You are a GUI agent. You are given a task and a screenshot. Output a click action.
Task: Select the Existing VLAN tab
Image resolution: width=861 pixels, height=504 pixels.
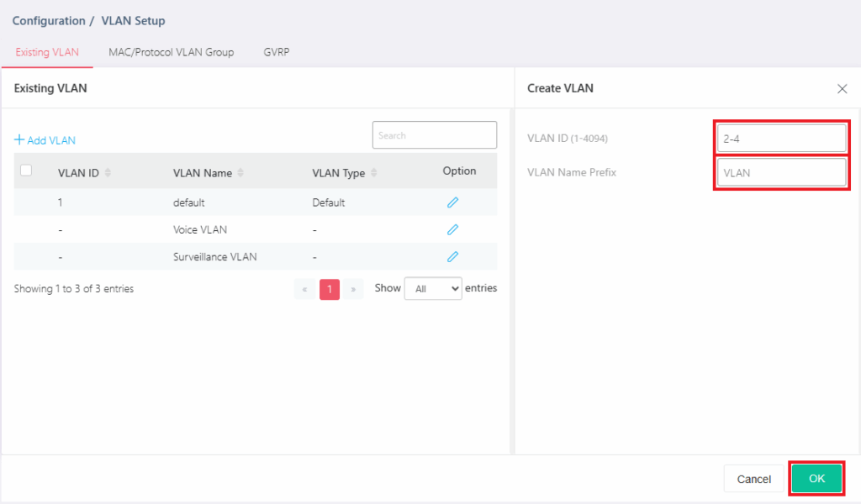pyautogui.click(x=47, y=52)
